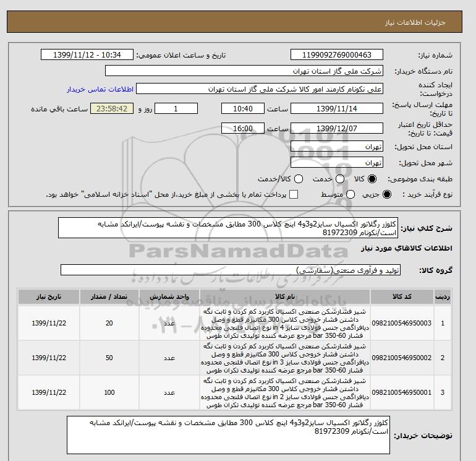Click the نوع فرآیند خرید label
This screenshot has width=476, height=461.
[427, 194]
